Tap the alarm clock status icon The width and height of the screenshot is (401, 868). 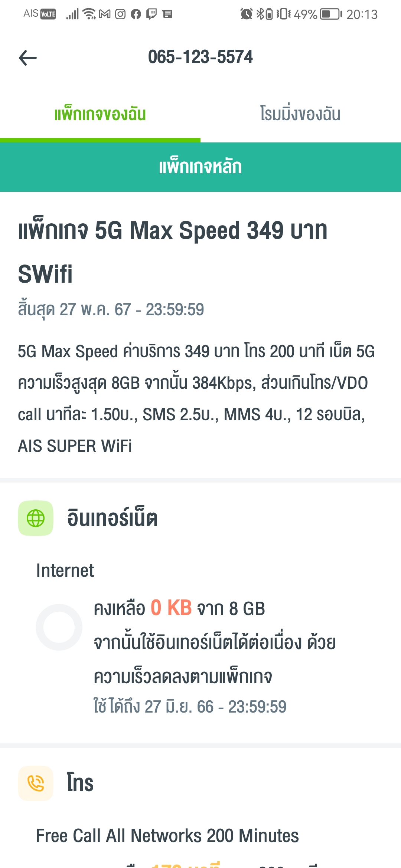246,14
